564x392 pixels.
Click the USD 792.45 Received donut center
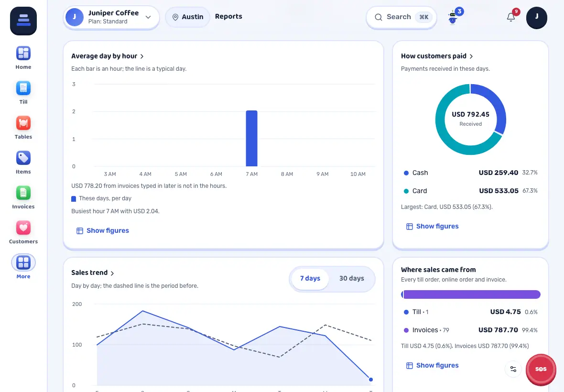tap(470, 119)
